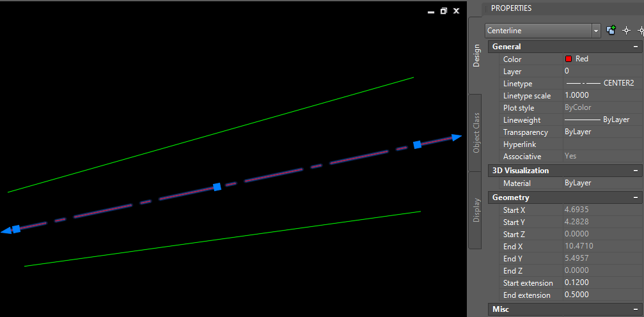This screenshot has width=644, height=317.
Task: Click the Linetype property label
Action: (x=517, y=83)
